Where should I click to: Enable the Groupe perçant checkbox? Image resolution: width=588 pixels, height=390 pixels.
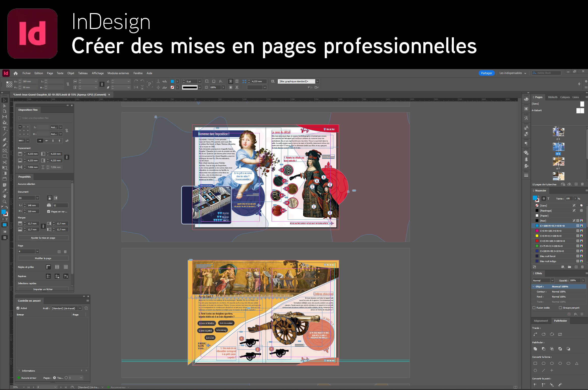click(x=560, y=308)
